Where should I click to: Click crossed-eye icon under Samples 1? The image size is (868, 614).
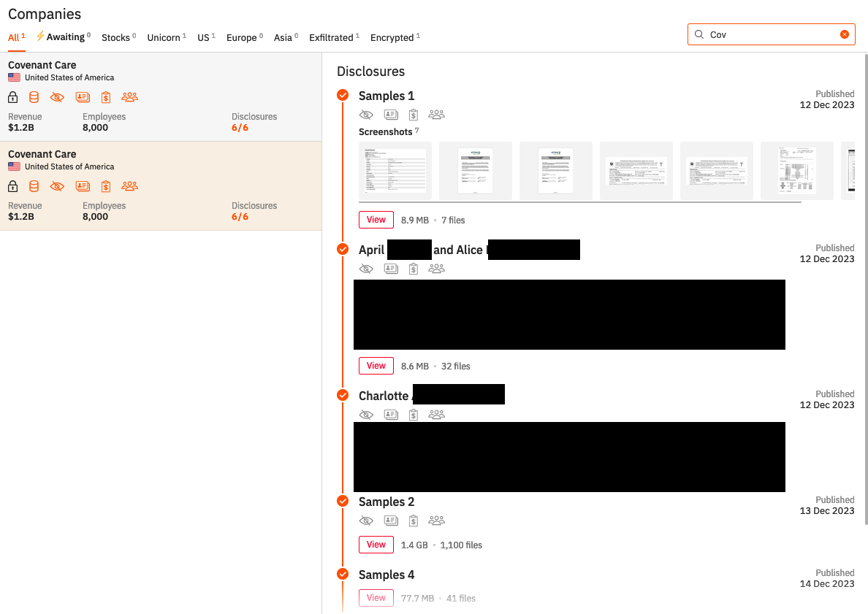pos(366,115)
